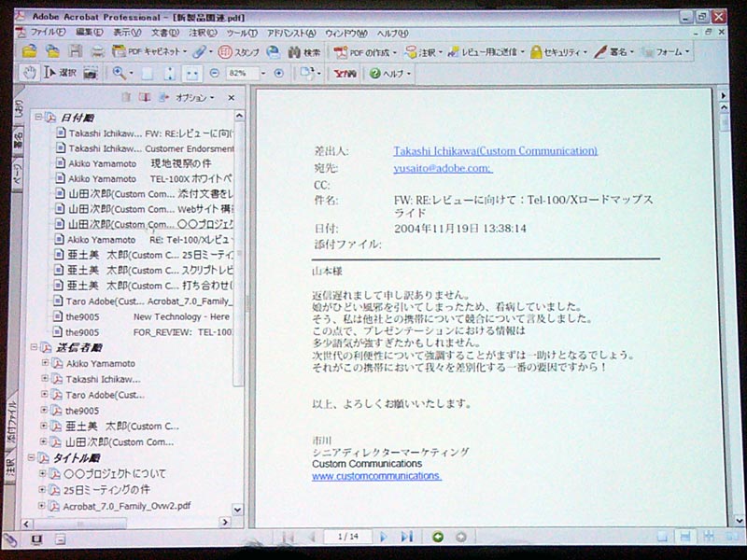Open the 注釈 comment toolbar menu
Viewport: 747px width, 560px height.
pos(424,52)
